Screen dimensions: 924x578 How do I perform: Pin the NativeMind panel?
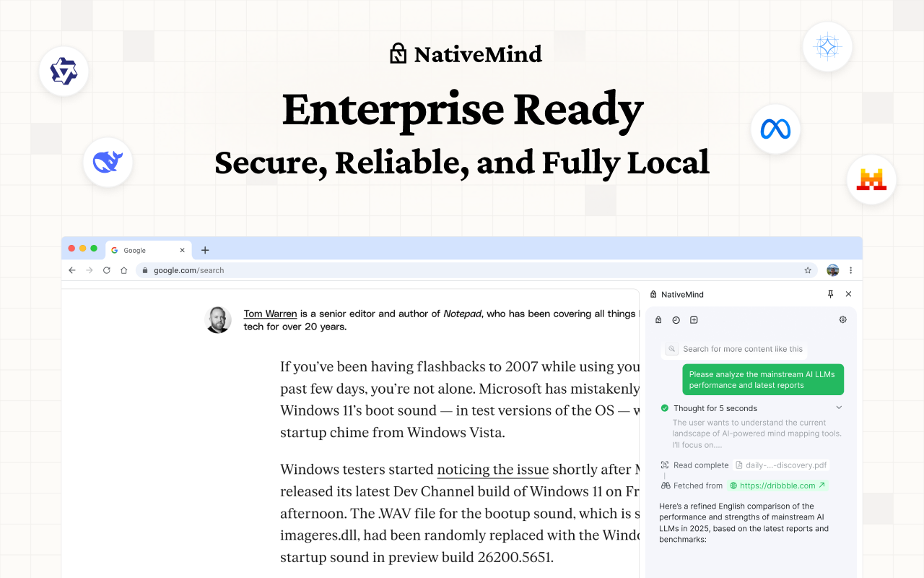point(831,294)
